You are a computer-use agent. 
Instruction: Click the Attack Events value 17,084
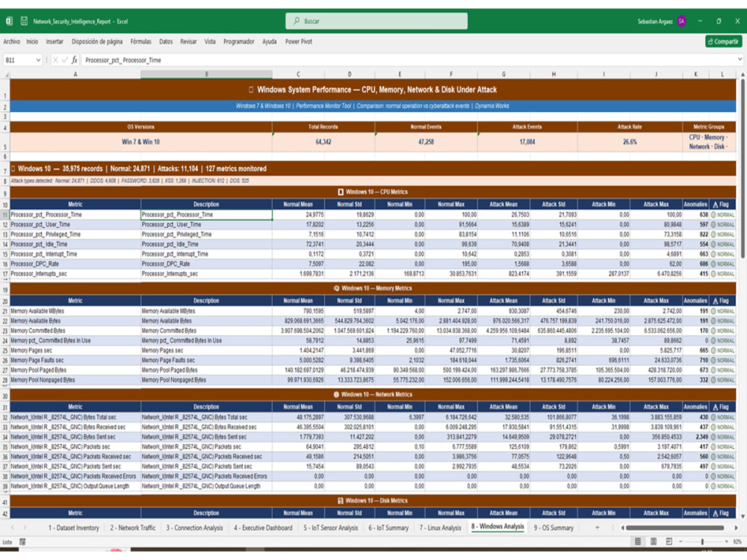[x=527, y=142]
